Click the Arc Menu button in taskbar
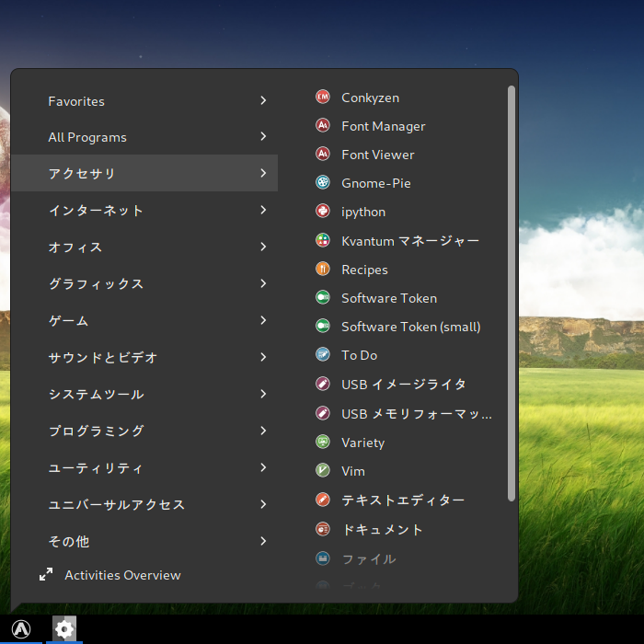This screenshot has width=644, height=644. click(x=21, y=628)
